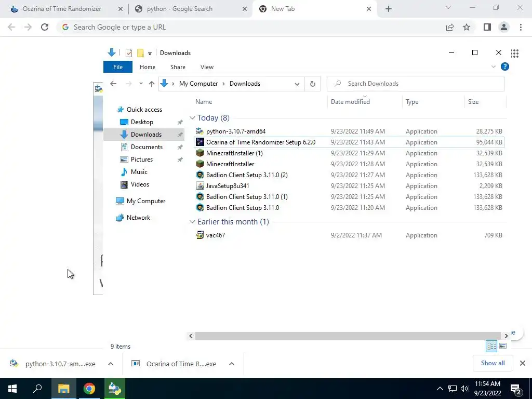The image size is (532, 399).
Task: Refresh the Downloads folder view
Action: 312,84
